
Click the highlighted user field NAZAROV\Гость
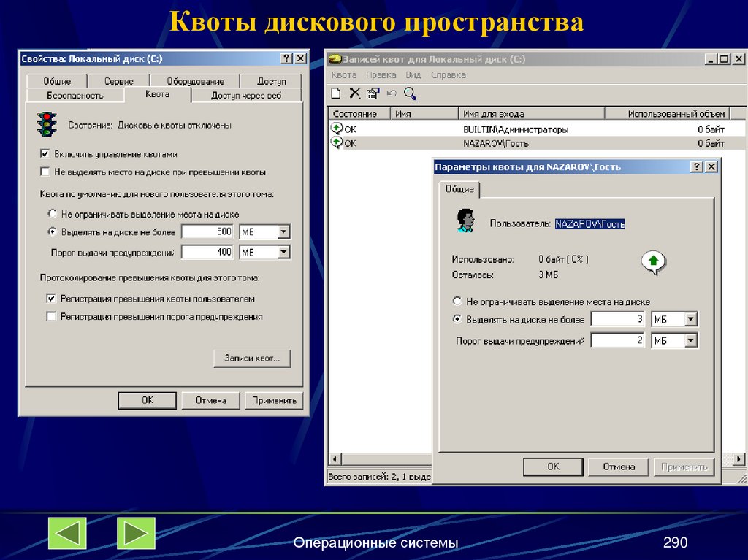pos(589,223)
